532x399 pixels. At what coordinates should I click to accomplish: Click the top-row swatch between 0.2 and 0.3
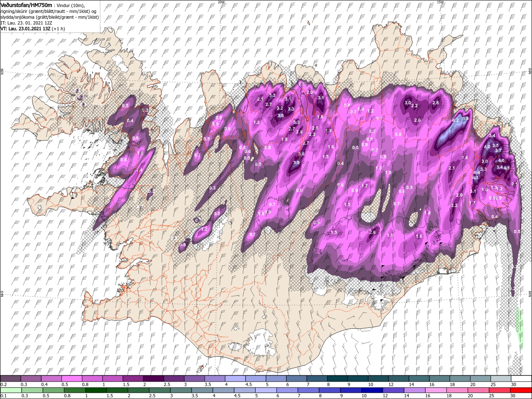(x=11, y=379)
